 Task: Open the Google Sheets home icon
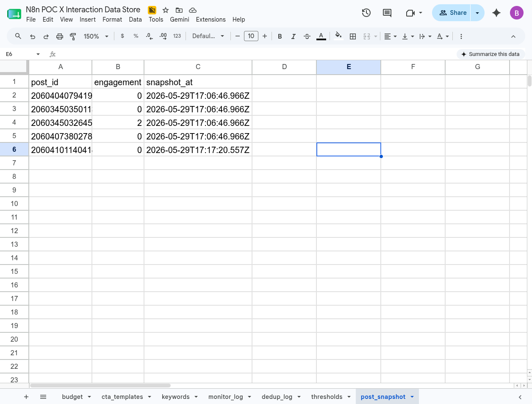click(x=14, y=14)
